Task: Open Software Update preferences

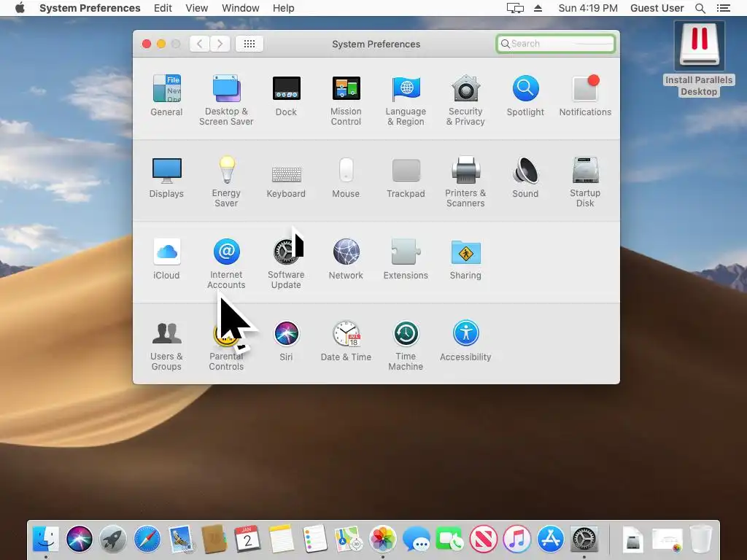Action: [x=286, y=263]
